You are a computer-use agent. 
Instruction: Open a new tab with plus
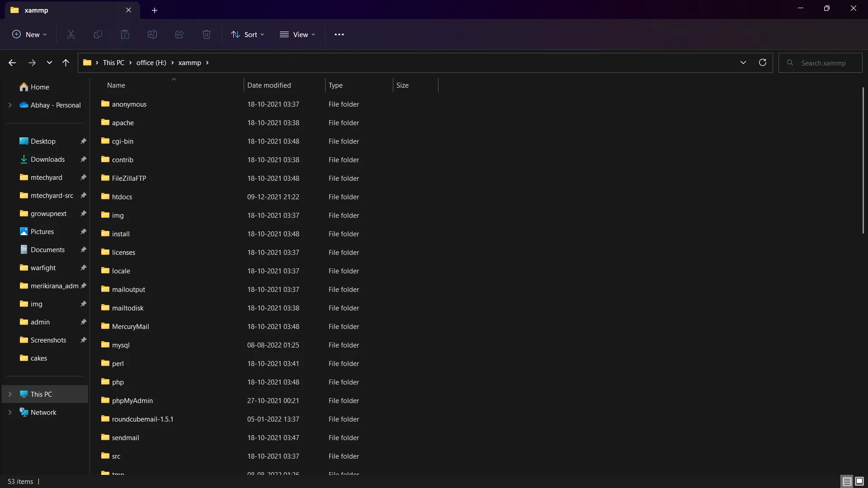155,10
